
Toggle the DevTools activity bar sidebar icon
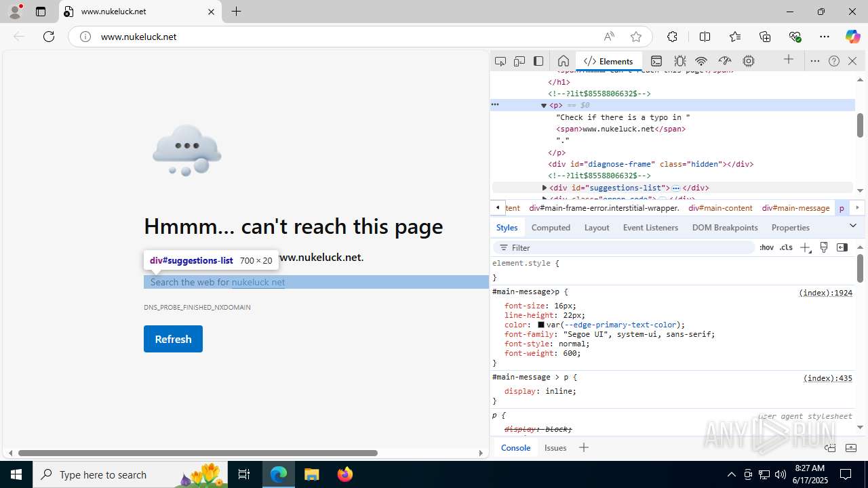(538, 61)
